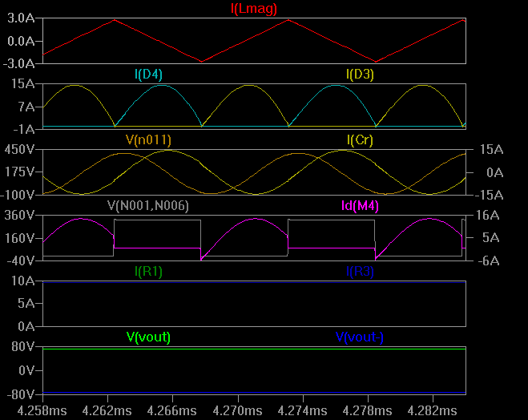Click the -80V axis label
Viewport: 528px width, 420px height.
point(21,394)
